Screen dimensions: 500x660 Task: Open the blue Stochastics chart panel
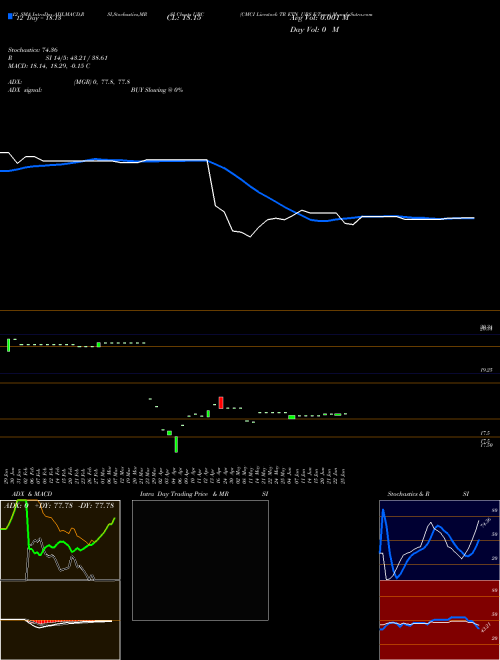click(x=439, y=540)
